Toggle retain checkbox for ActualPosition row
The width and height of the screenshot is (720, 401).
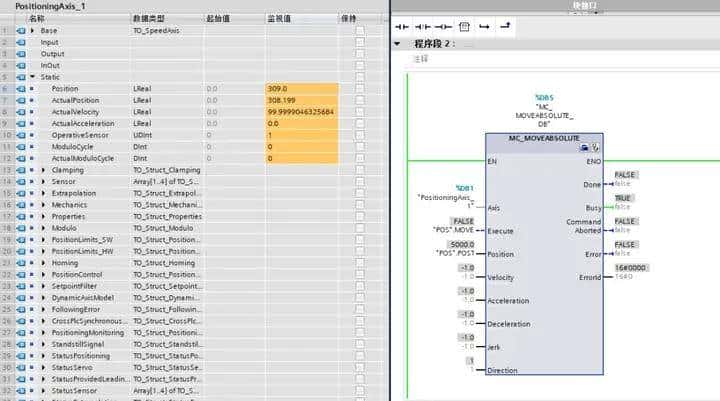(360, 100)
